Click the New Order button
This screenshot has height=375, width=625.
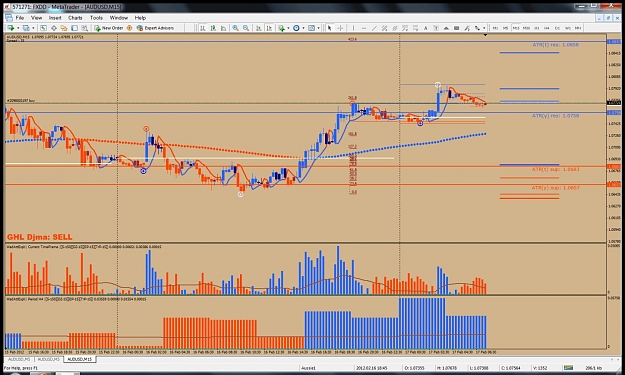[108, 28]
